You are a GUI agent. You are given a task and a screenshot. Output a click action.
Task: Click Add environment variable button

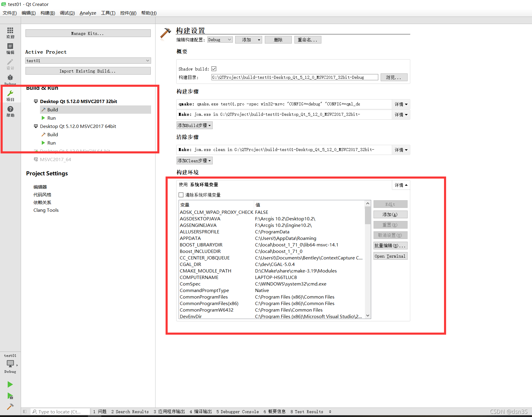pyautogui.click(x=390, y=214)
